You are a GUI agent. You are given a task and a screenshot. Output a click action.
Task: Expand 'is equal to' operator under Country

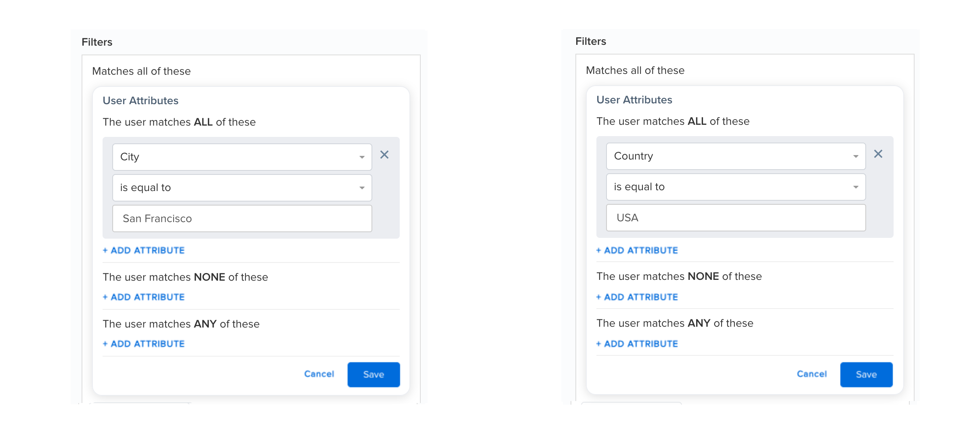pos(736,187)
